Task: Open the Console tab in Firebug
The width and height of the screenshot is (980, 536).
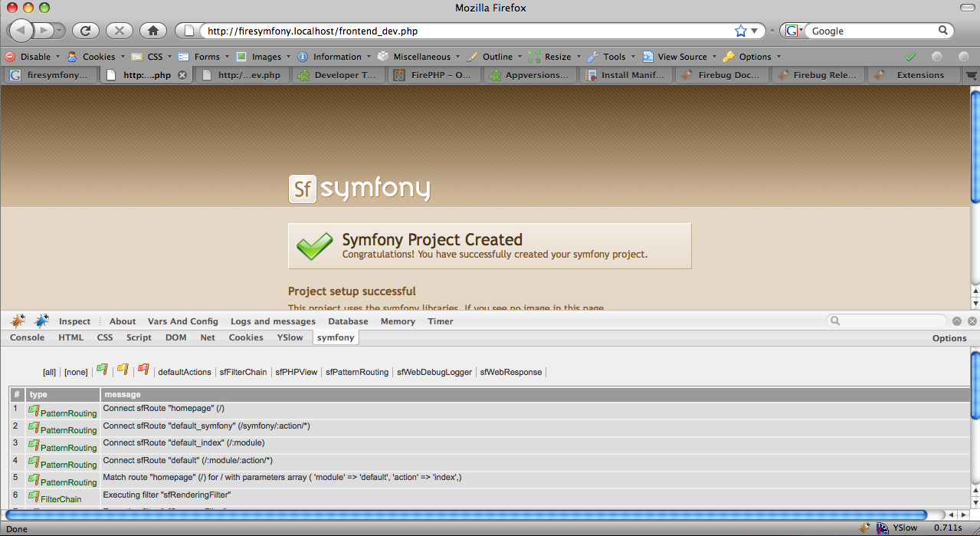Action: click(x=27, y=337)
